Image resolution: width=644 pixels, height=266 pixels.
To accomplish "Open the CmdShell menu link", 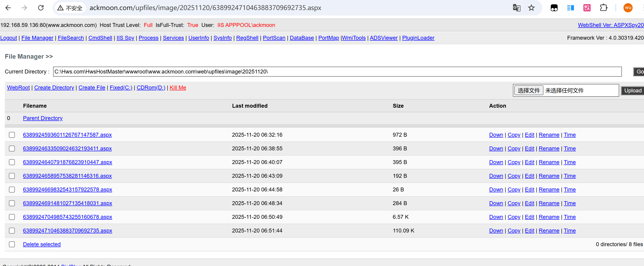I will [100, 38].
